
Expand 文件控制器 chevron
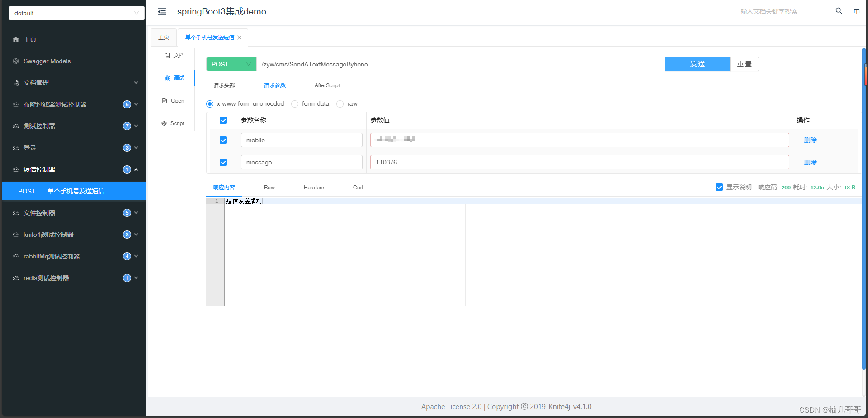pos(136,213)
